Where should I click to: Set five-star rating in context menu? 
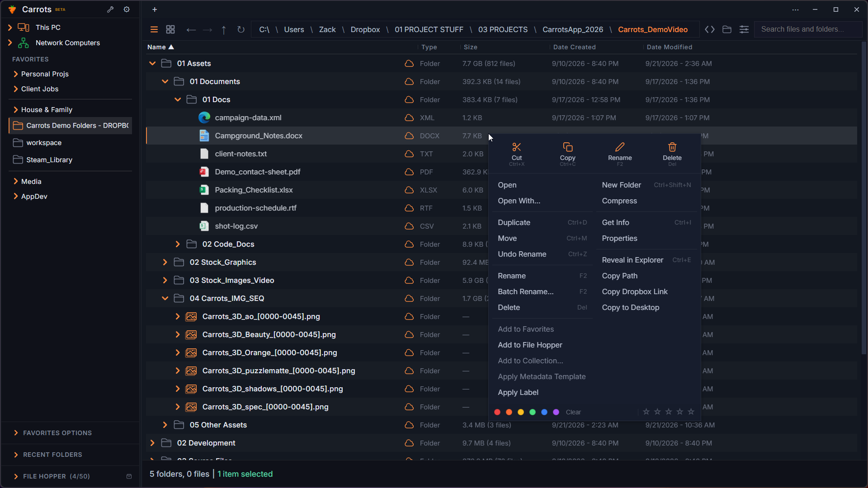pyautogui.click(x=691, y=412)
